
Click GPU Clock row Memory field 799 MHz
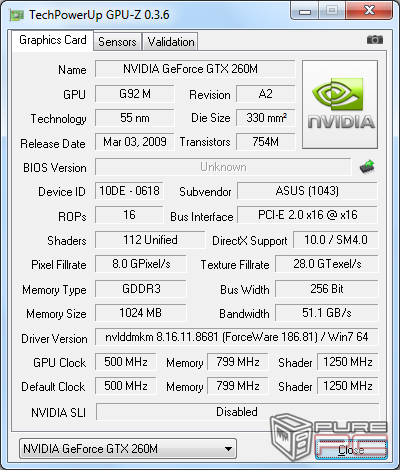tap(238, 362)
